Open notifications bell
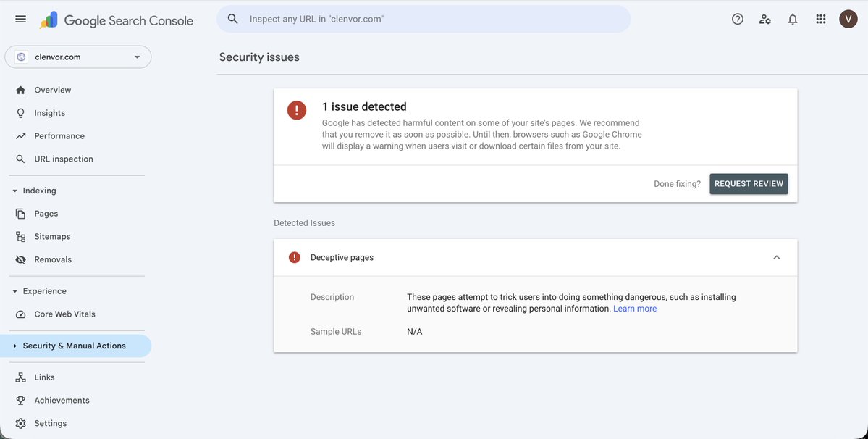 click(793, 19)
